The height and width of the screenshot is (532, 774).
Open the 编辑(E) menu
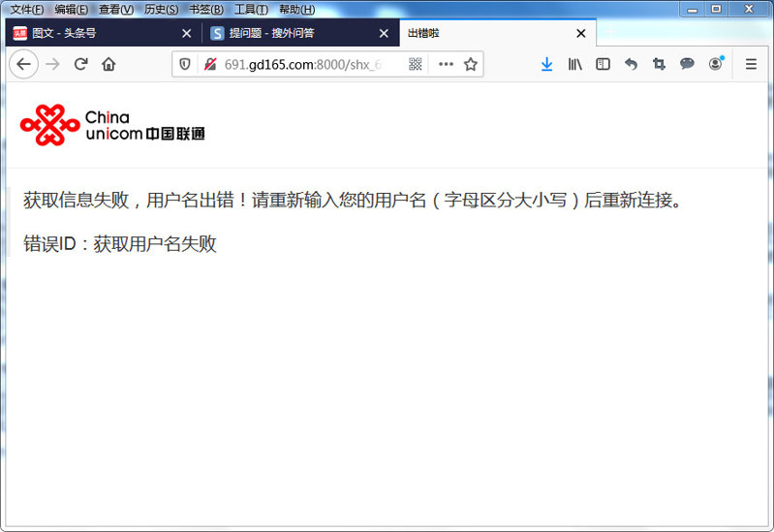(x=71, y=9)
